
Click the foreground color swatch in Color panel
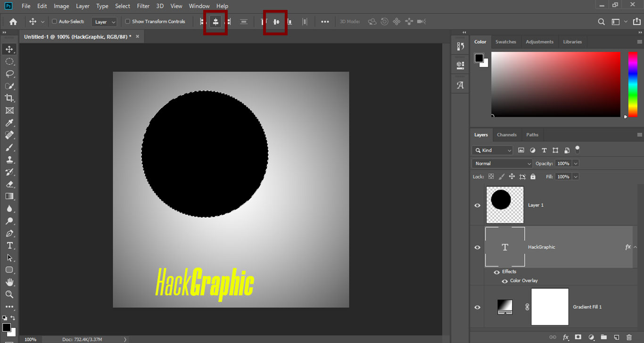tap(479, 58)
